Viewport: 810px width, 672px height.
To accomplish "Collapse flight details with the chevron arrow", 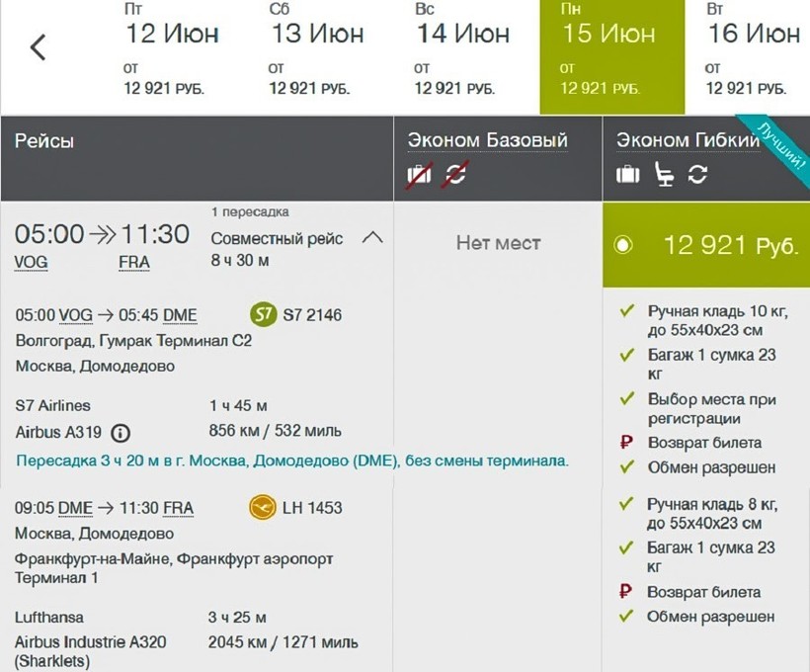I will pos(372,237).
